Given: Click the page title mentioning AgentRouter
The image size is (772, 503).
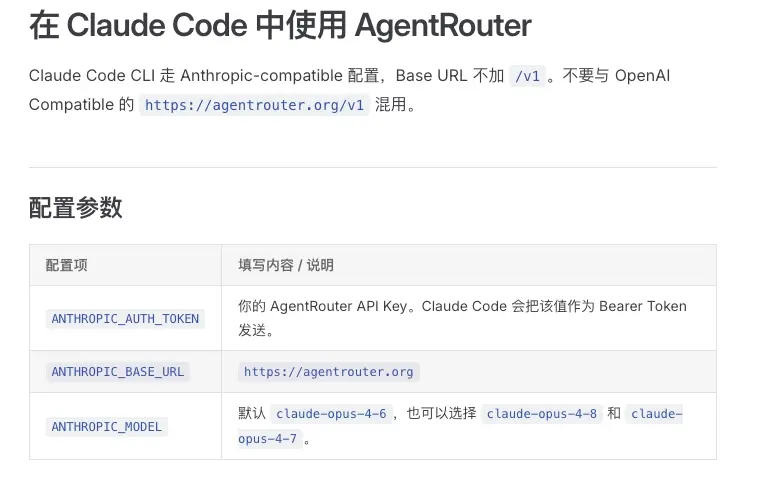Looking at the screenshot, I should (280, 26).
